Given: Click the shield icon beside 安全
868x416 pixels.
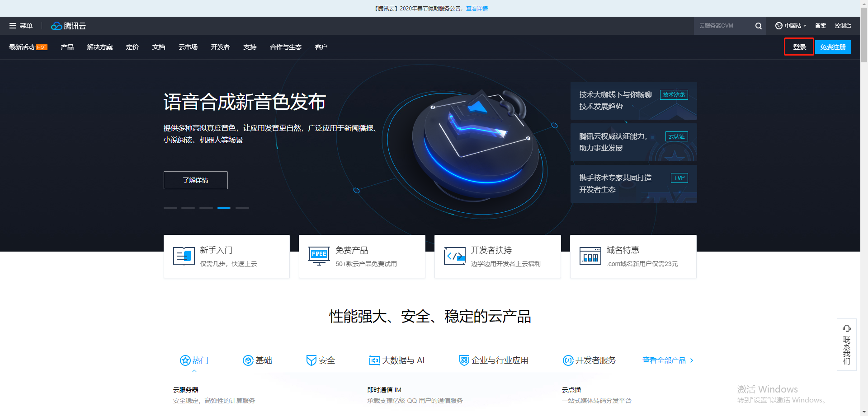Looking at the screenshot, I should pos(311,360).
